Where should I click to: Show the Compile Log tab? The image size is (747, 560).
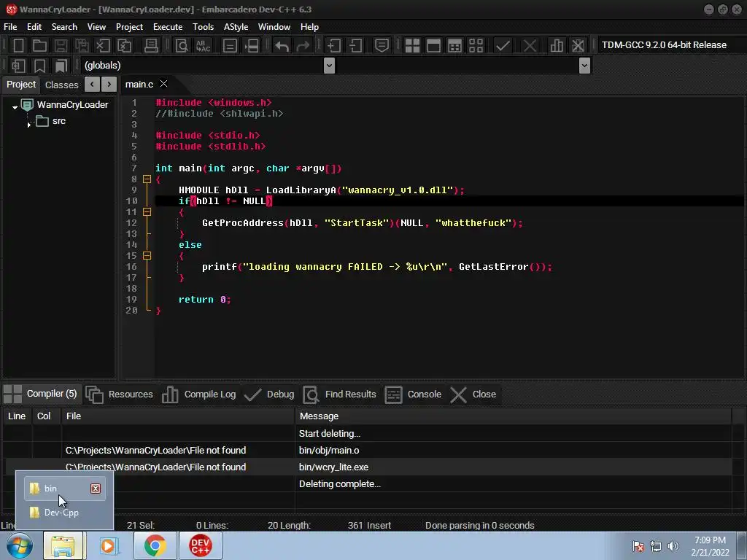(199, 394)
